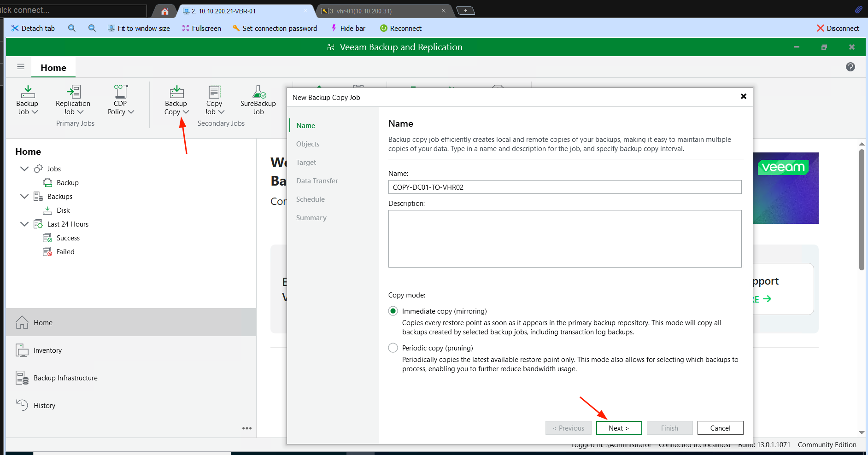Expand the CDP Policy dropdown chevron
The width and height of the screenshot is (868, 455).
pos(131,112)
